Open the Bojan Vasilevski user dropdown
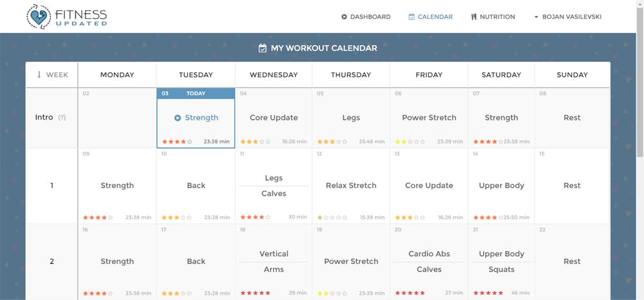The image size is (644, 300). click(567, 17)
